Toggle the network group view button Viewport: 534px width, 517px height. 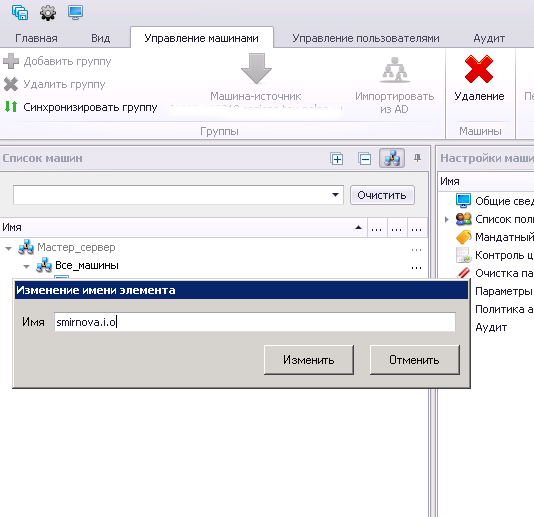(392, 158)
